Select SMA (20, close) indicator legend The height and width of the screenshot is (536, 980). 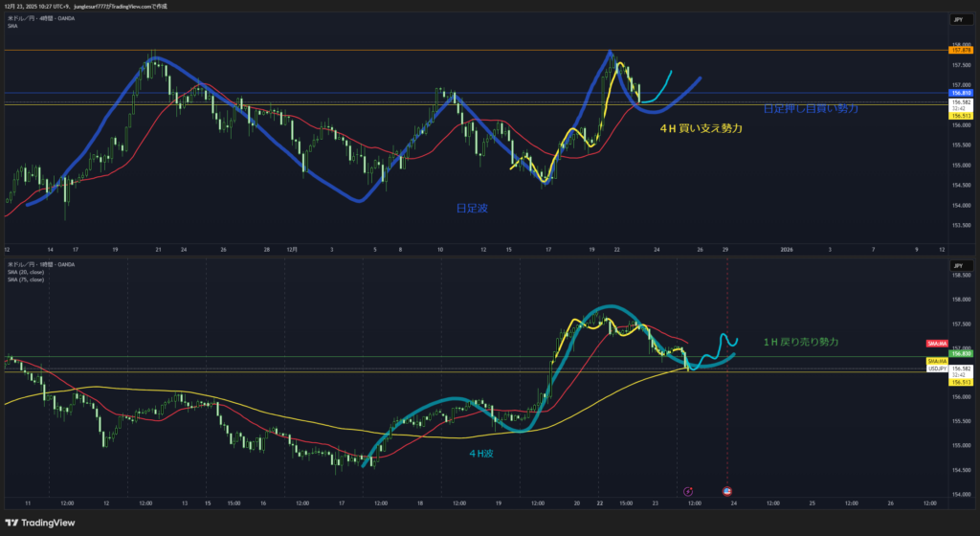pos(26,273)
